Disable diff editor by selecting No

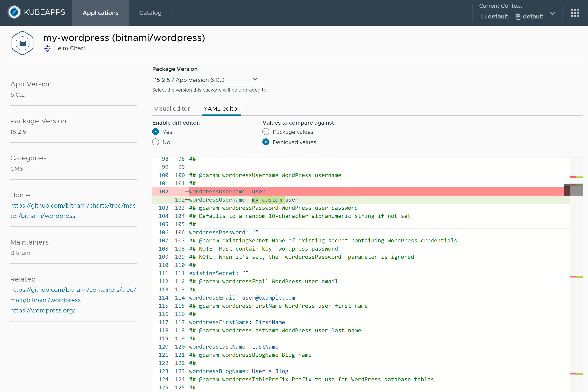click(156, 142)
